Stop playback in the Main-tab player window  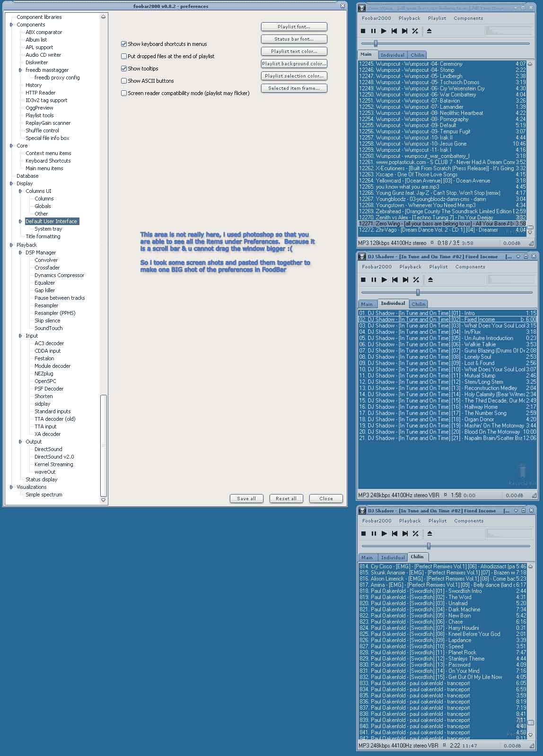363,31
